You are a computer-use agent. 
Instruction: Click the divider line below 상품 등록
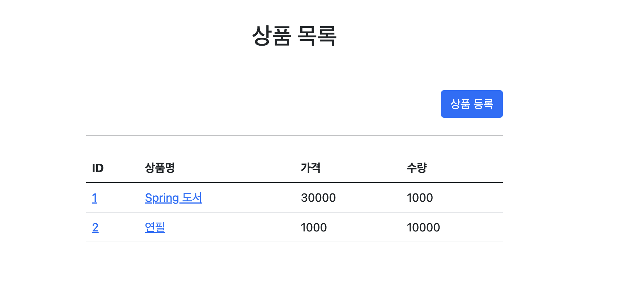click(x=295, y=135)
